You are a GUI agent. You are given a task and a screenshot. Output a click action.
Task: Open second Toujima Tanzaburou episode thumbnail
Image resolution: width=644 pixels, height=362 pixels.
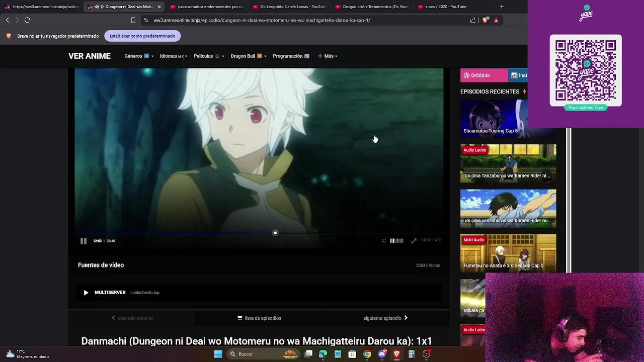click(x=508, y=208)
